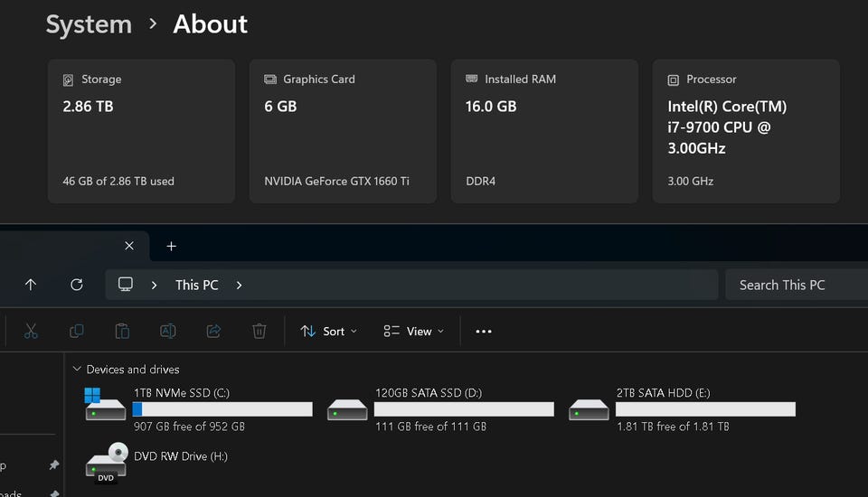868x497 pixels.
Task: Click the Rename icon in toolbar
Action: pyautogui.click(x=168, y=331)
